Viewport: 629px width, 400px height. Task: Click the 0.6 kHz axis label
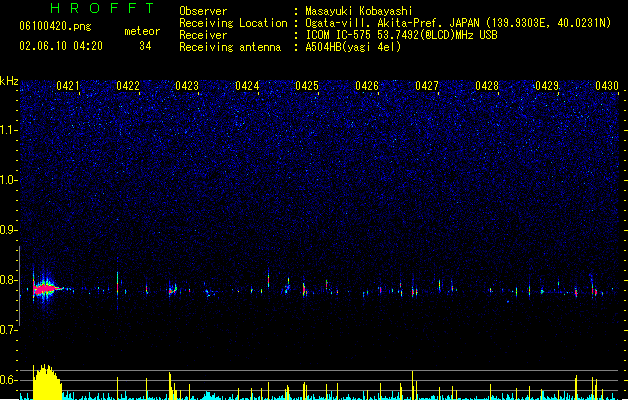pos(8,380)
